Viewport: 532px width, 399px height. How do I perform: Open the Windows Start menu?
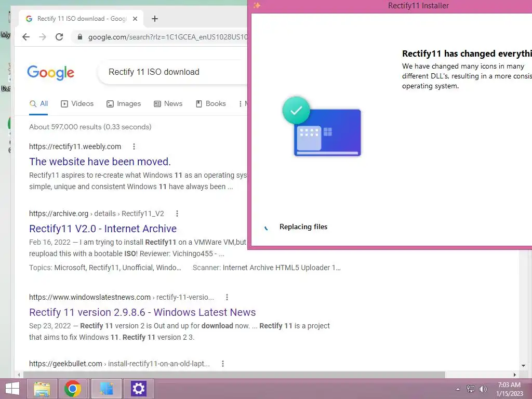tap(12, 389)
